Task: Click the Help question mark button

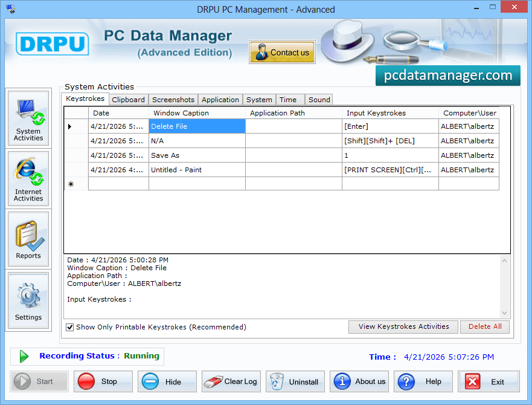Action: (423, 381)
